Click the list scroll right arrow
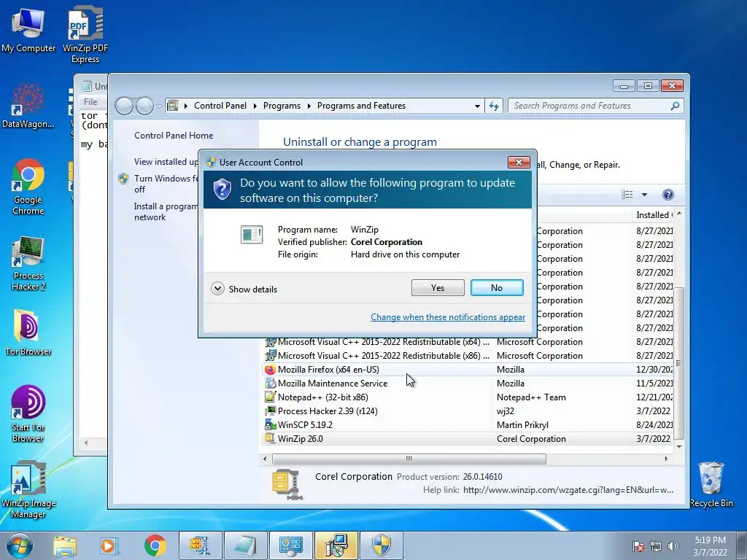The width and height of the screenshot is (747, 560). coord(666,459)
